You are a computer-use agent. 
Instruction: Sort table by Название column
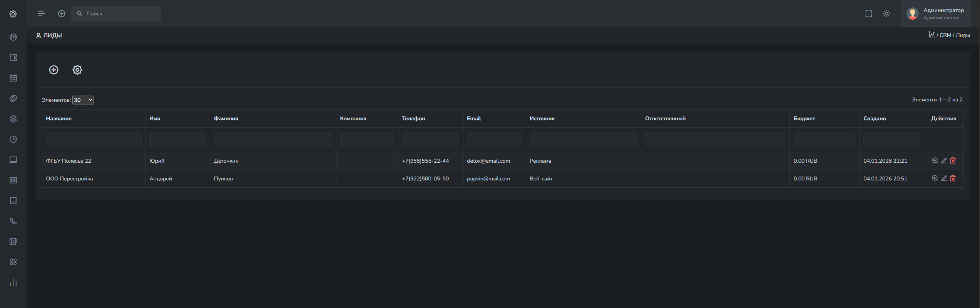coord(59,119)
